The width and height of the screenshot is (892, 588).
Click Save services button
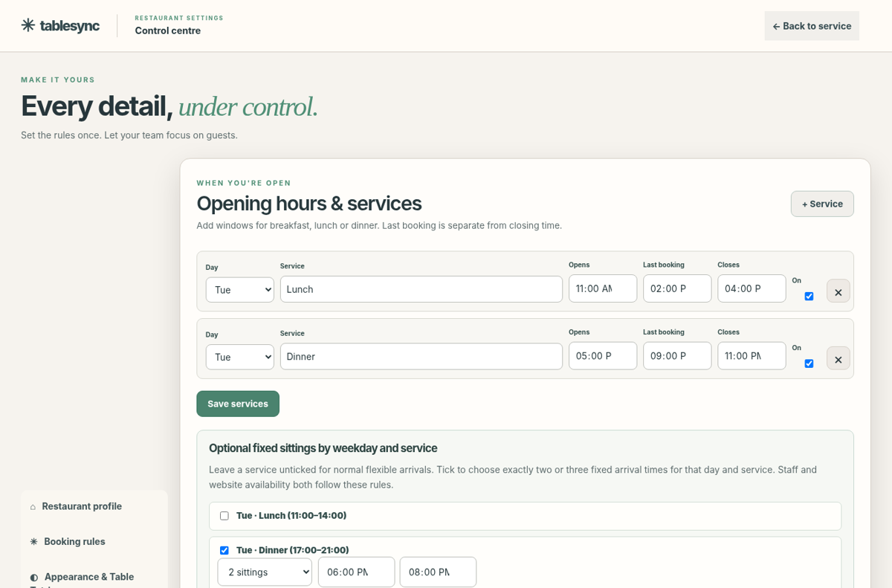tap(238, 404)
